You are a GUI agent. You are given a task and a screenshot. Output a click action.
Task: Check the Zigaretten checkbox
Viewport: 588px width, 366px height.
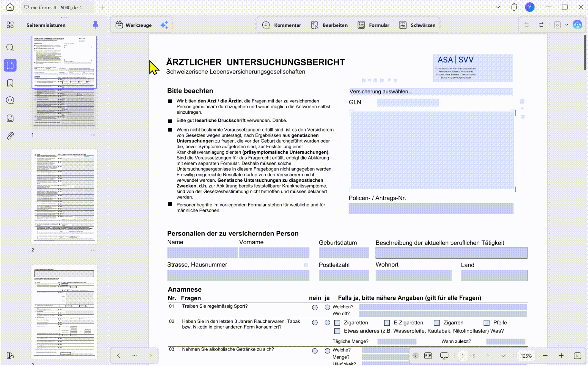point(337,323)
